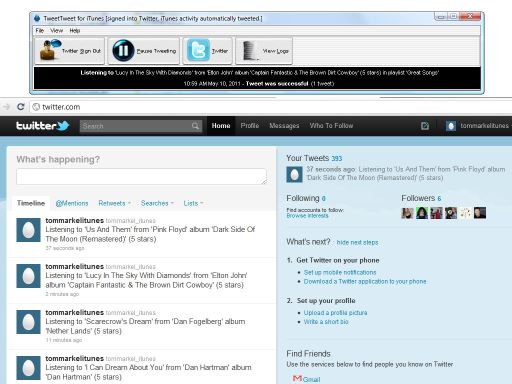Click the 37 seconds ago timestamp in timeline

tap(65, 248)
